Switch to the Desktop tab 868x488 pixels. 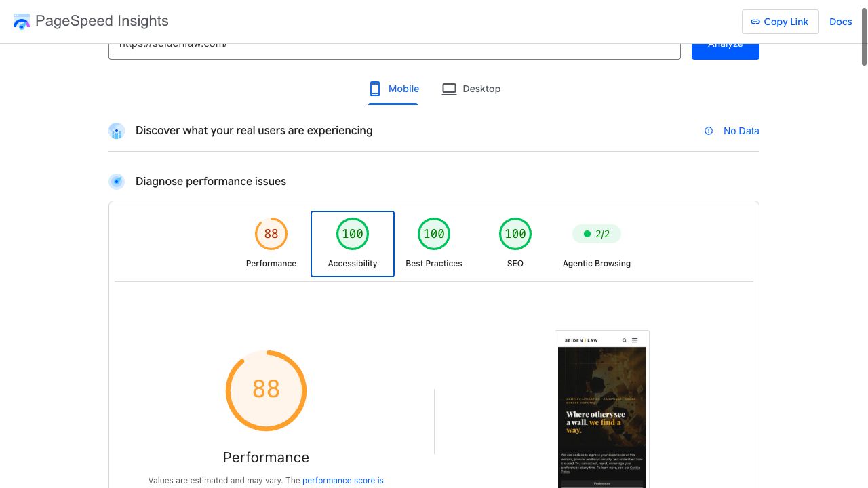point(471,89)
